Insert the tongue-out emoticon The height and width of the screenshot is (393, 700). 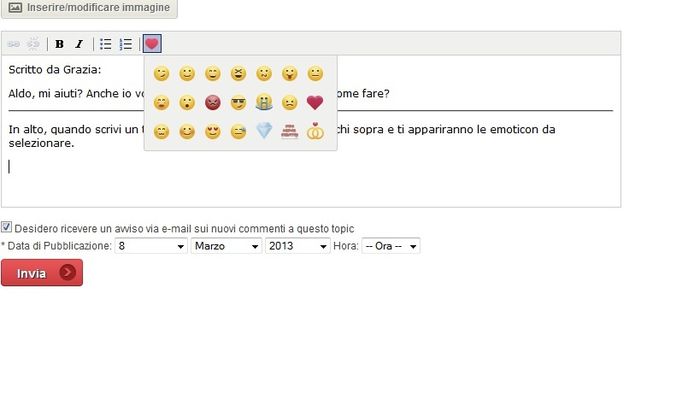tap(290, 73)
